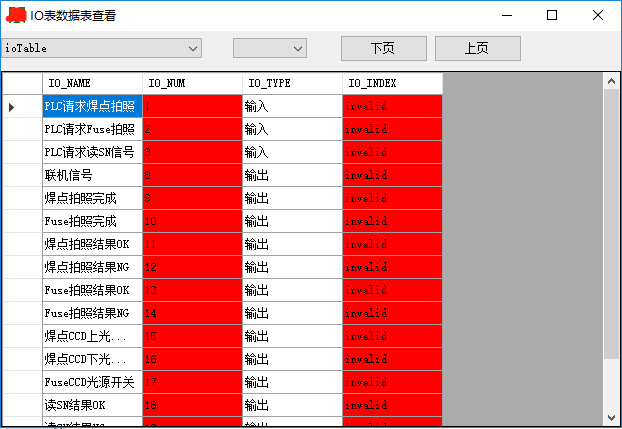The width and height of the screenshot is (622, 429).
Task: Click 输出 type cell in 联机信号 row
Action: pos(292,175)
